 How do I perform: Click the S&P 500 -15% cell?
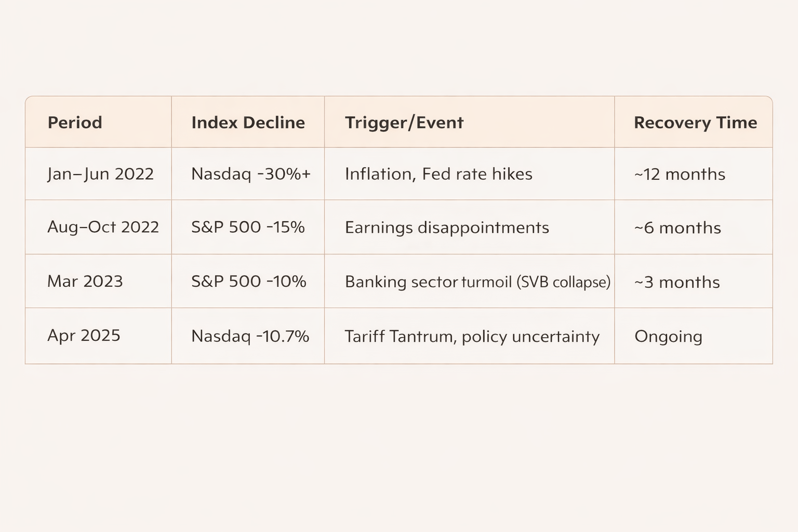coord(248,227)
